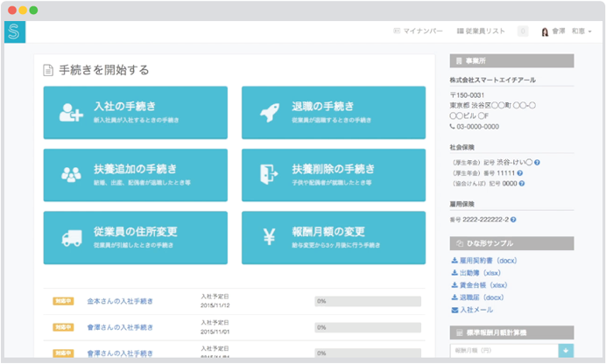Download 退職届 (docx) template

(477, 297)
